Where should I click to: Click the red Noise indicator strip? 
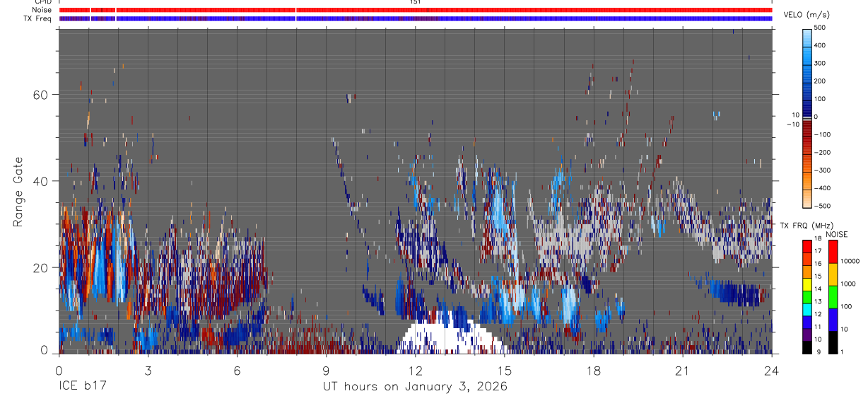point(416,10)
